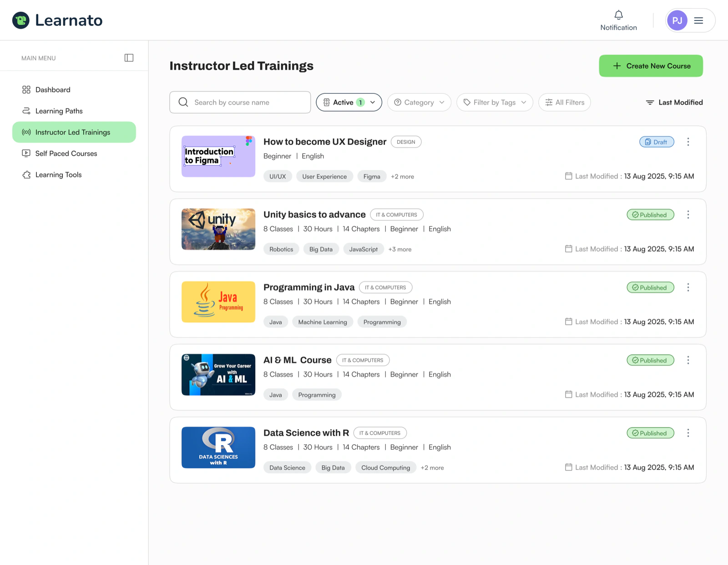The height and width of the screenshot is (565, 728).
Task: Open the Introduction to Figma course thumbnail
Action: (218, 156)
